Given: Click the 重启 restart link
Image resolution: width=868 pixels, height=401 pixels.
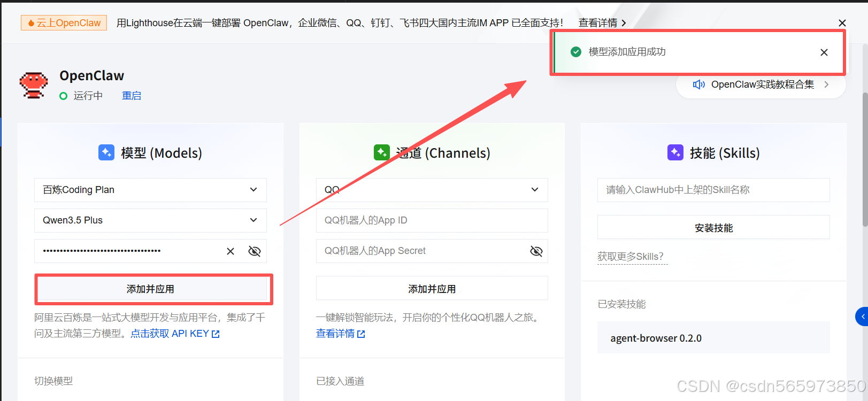Looking at the screenshot, I should click(132, 96).
